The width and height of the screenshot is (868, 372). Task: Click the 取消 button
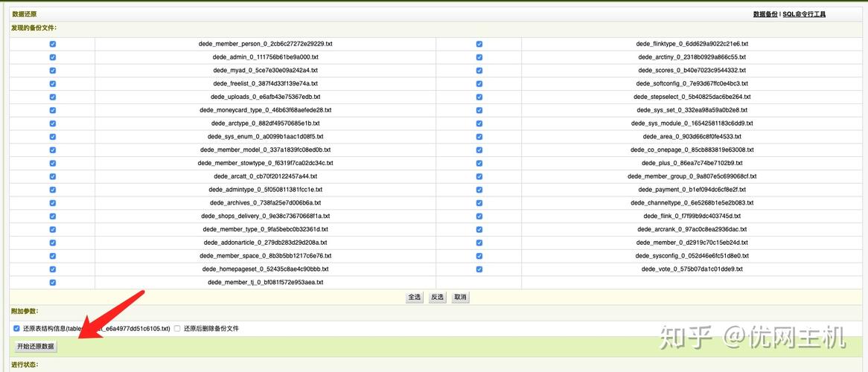coord(461,297)
